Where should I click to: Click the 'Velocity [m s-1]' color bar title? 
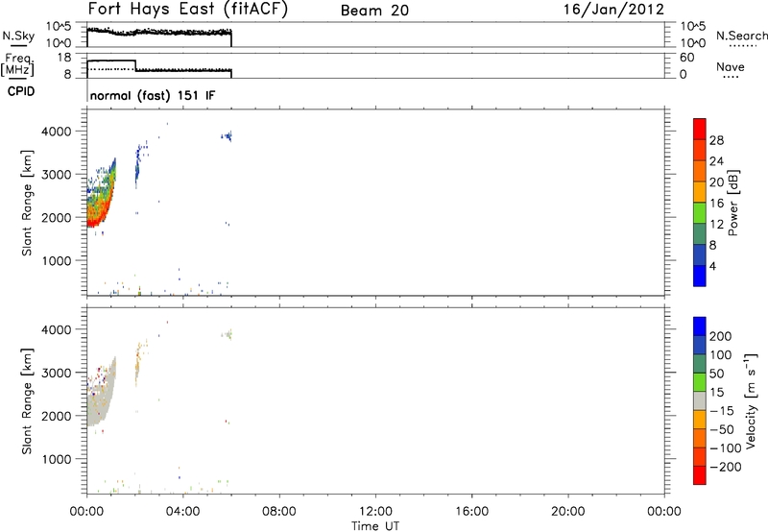tap(751, 400)
